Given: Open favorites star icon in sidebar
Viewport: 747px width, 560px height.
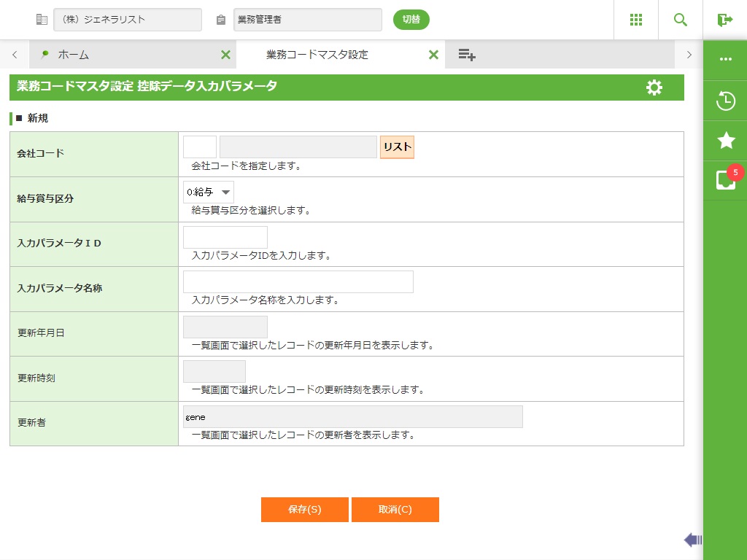Looking at the screenshot, I should click(725, 140).
